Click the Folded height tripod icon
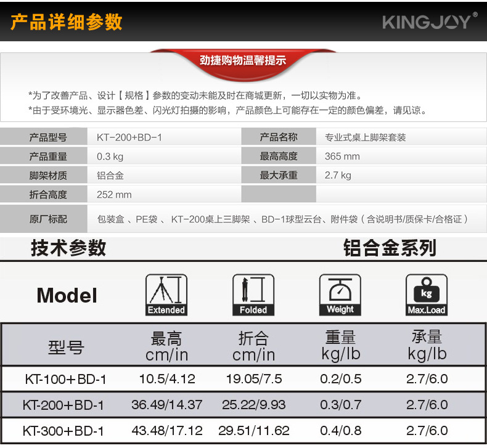 [x=253, y=295]
